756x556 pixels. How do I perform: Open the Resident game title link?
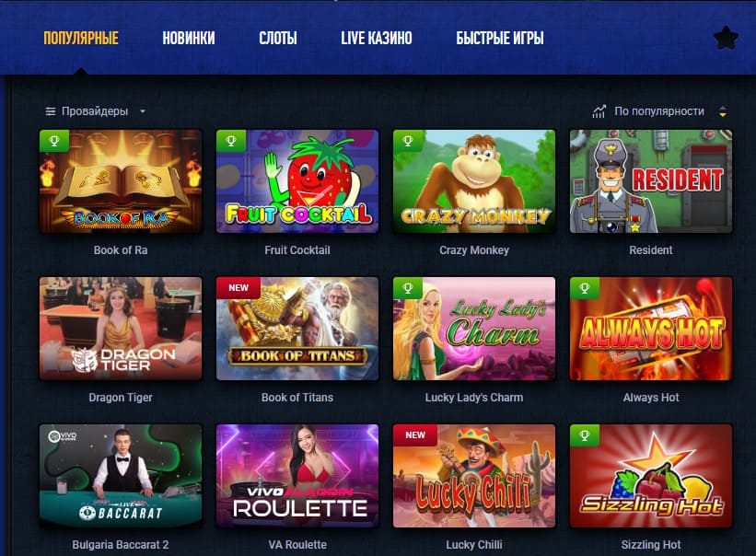(x=650, y=250)
